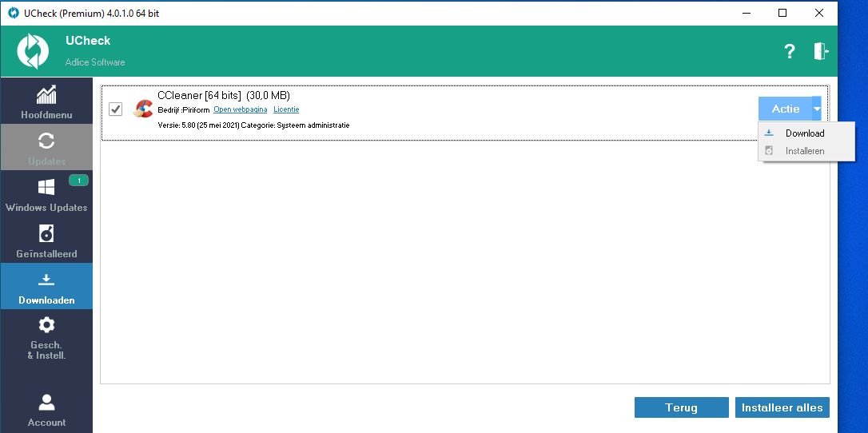Screen dimensions: 868x433
Task: Open the Geïnstalleerd section label
Action: [46, 254]
